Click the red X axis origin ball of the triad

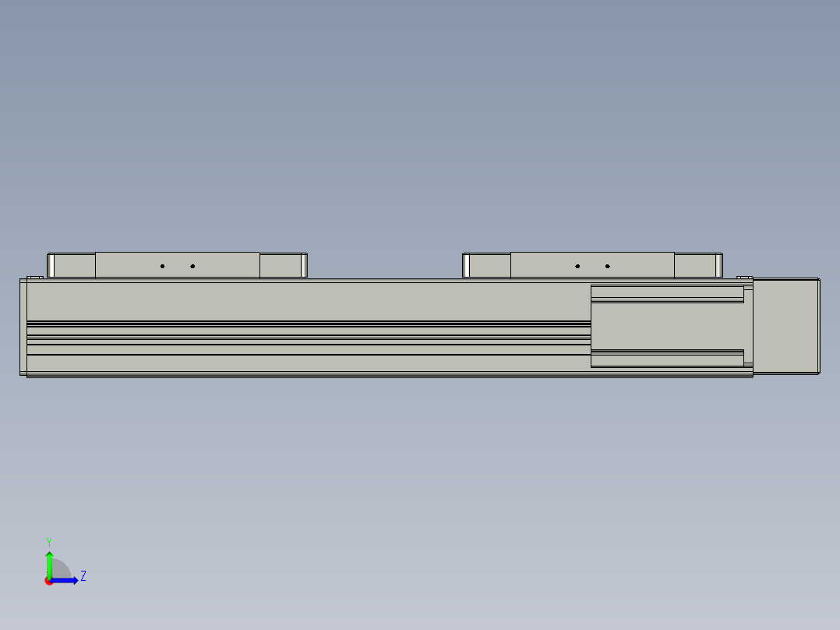49,581
